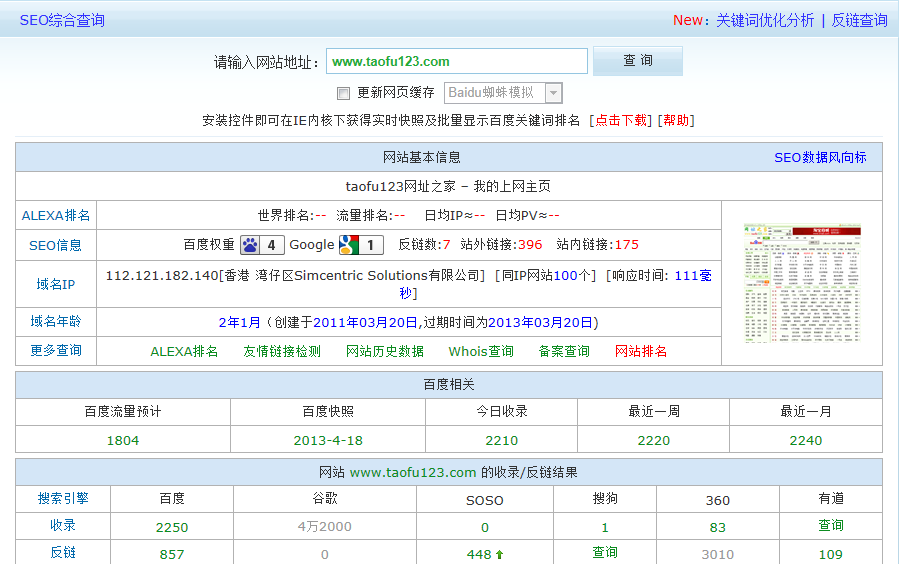Click IP address 112.121.182.140
This screenshot has width=899, height=564.
[162, 276]
